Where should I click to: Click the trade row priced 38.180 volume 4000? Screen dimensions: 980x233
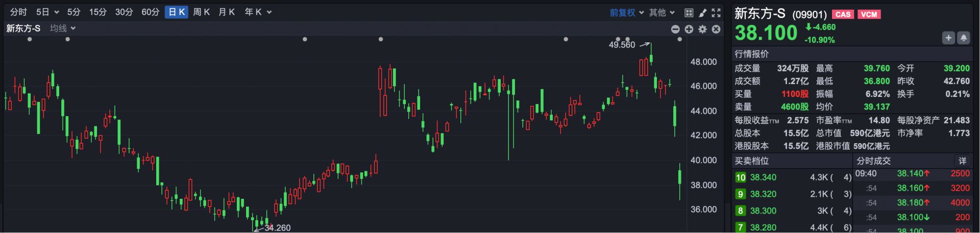click(913, 202)
